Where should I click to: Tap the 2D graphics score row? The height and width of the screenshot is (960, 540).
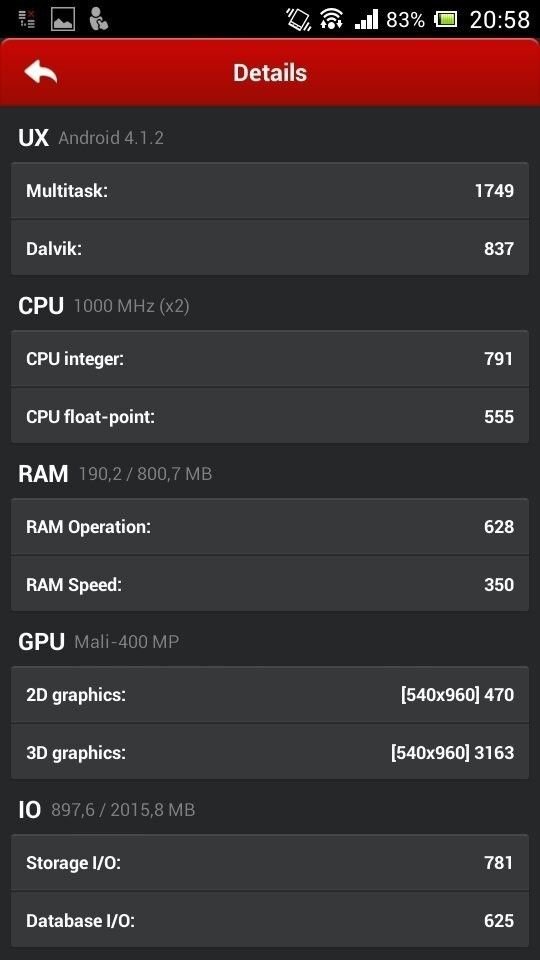coord(270,694)
